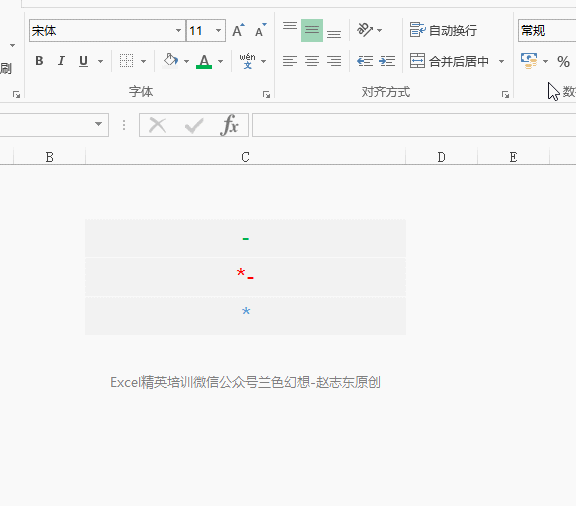Toggle Underline formatting
This screenshot has height=506, width=576.
tap(83, 61)
